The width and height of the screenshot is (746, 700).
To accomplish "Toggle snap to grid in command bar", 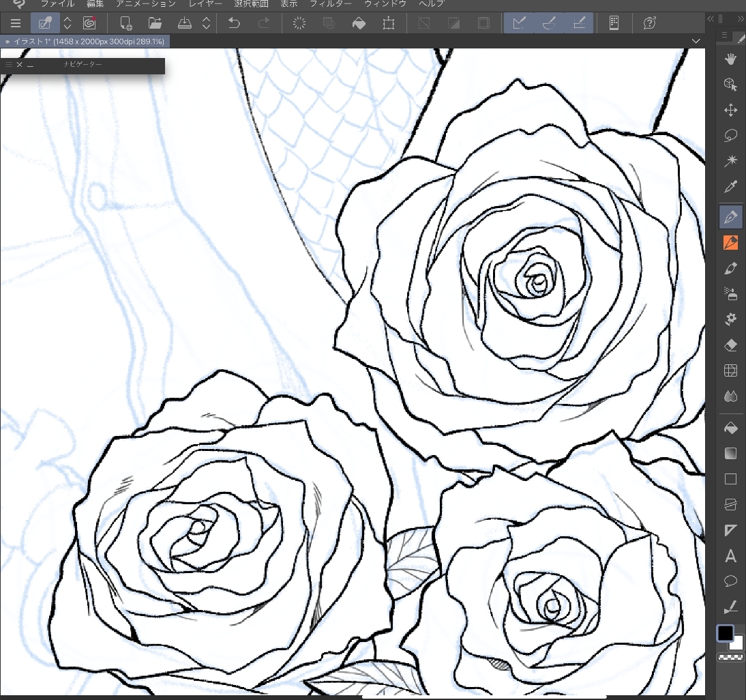I will (x=579, y=23).
